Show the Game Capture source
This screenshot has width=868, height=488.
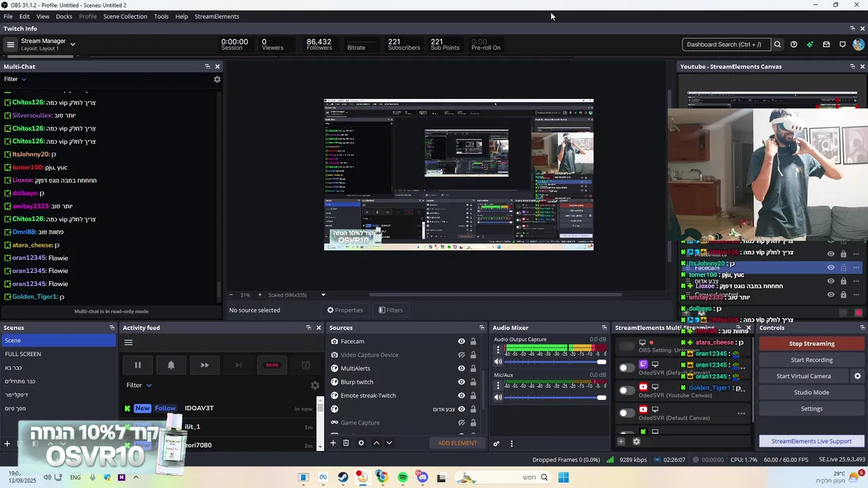point(461,423)
